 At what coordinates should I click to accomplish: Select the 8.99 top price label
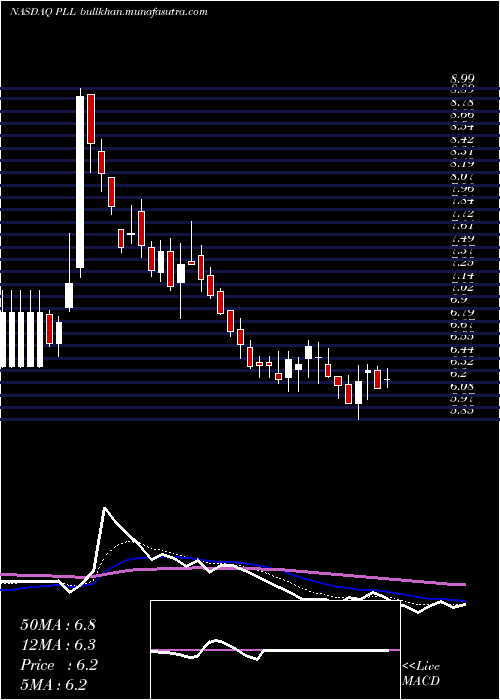(x=462, y=80)
